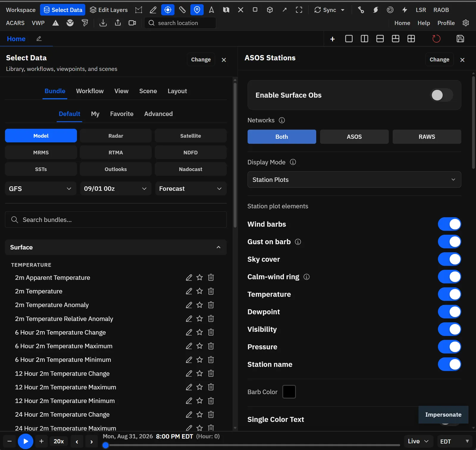Open the Help menu item
Screen dimensions: 476x450
click(x=424, y=23)
